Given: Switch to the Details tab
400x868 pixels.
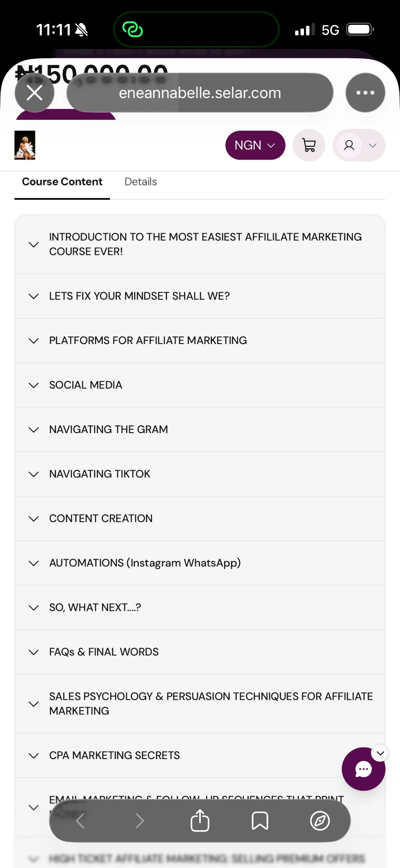Looking at the screenshot, I should pos(141,182).
